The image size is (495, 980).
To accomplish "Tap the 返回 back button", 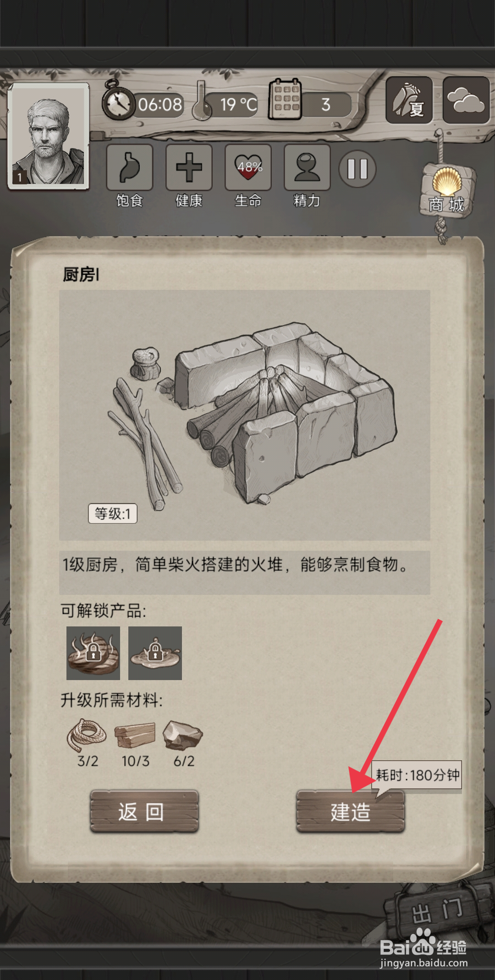I will coord(144,811).
